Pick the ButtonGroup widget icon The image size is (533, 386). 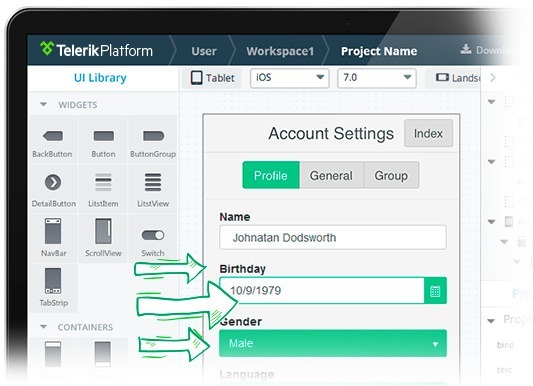coord(153,136)
